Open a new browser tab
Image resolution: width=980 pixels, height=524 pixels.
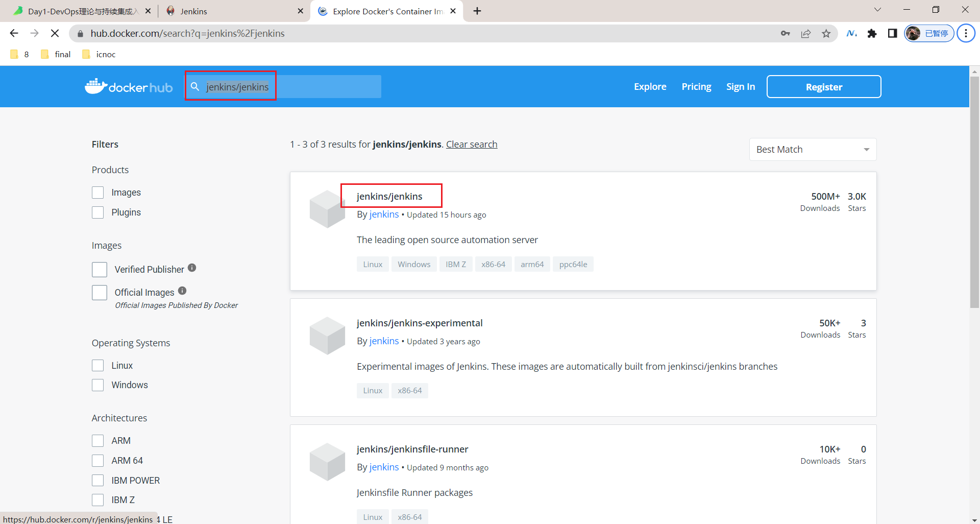(x=477, y=11)
